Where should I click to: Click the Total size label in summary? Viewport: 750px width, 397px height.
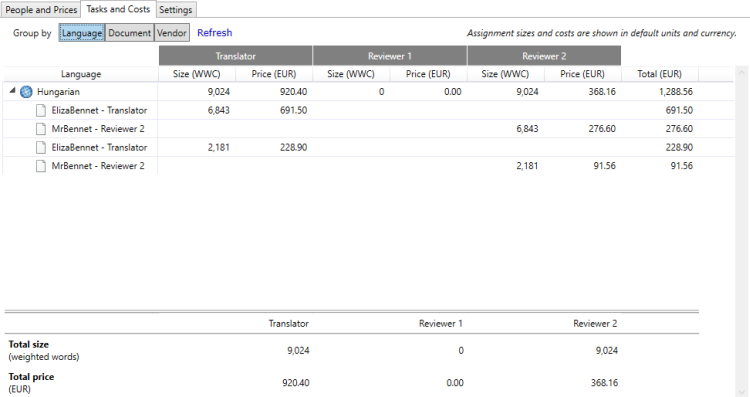[x=29, y=344]
